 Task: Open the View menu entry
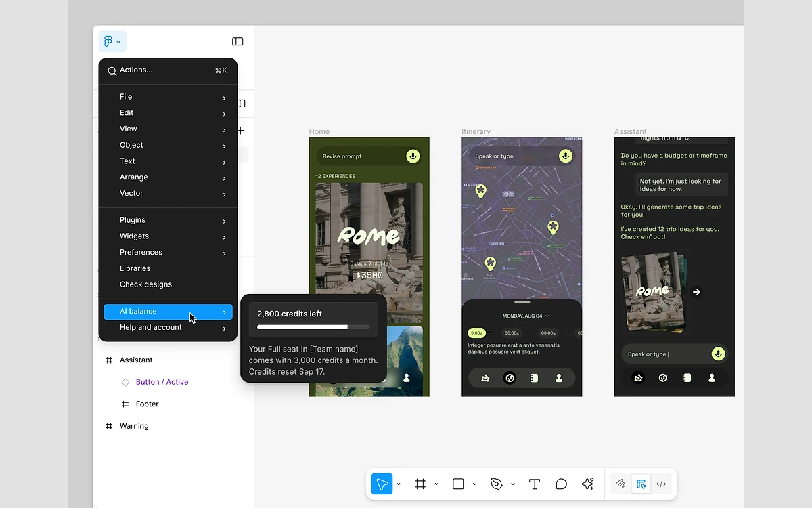click(168, 129)
